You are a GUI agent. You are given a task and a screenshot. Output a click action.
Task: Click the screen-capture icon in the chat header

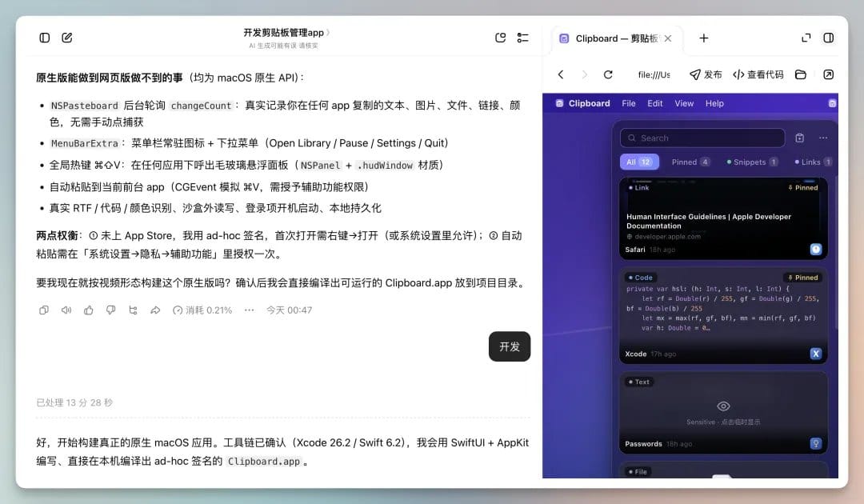click(500, 38)
